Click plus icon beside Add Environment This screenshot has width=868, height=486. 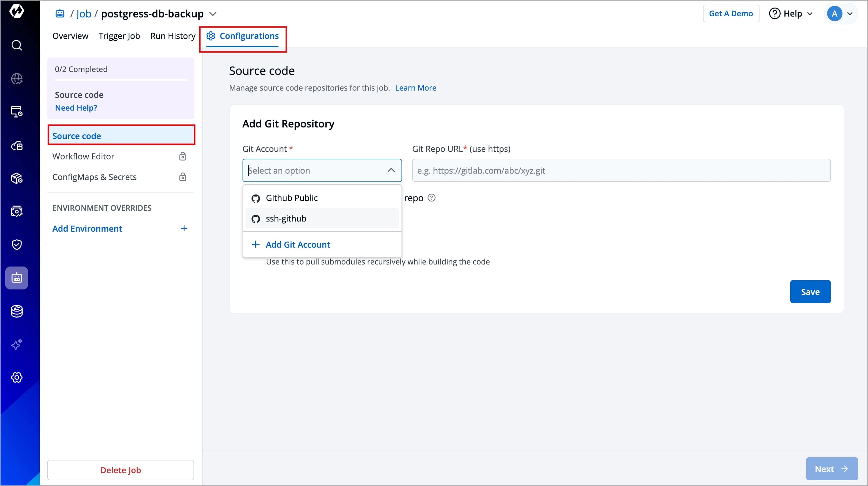click(x=184, y=228)
